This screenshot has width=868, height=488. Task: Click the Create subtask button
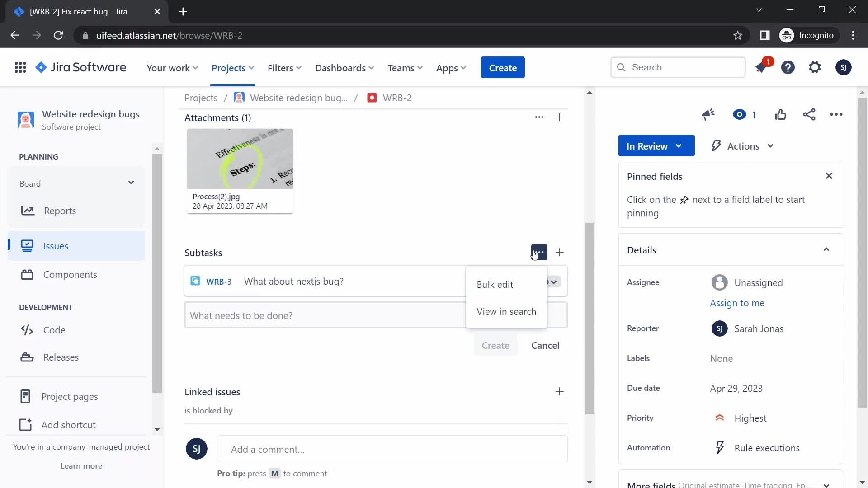[x=560, y=252]
